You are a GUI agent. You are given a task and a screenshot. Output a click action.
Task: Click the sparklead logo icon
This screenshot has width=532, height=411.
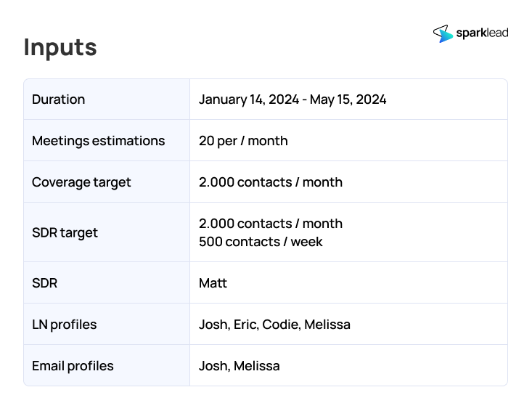[443, 33]
